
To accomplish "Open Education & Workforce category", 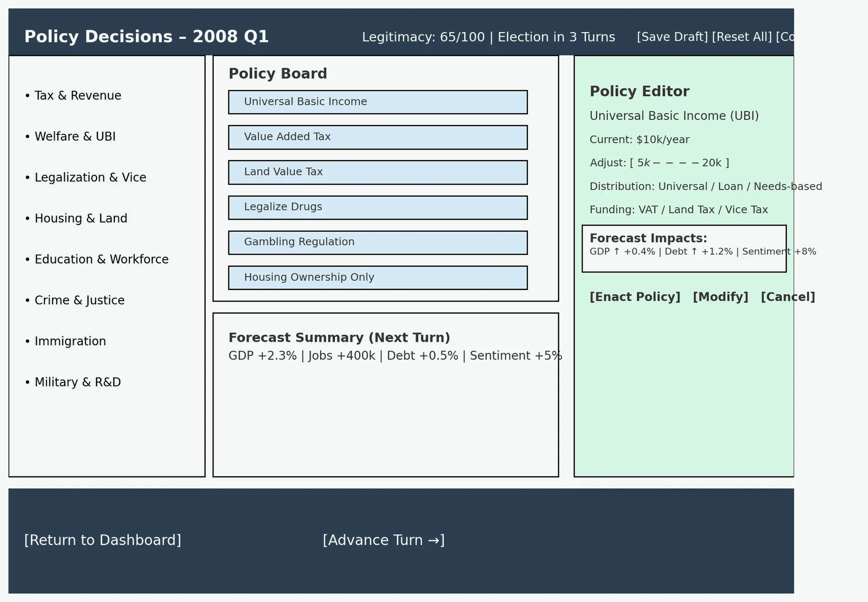I will (x=97, y=259).
